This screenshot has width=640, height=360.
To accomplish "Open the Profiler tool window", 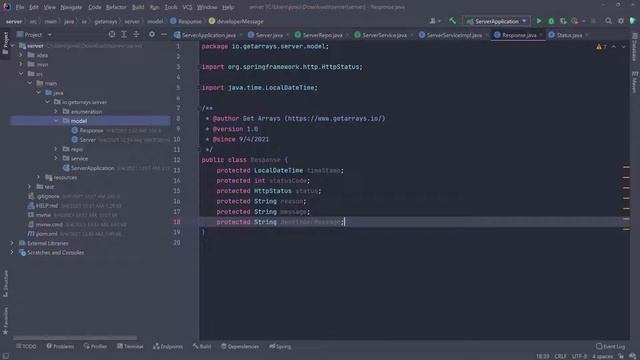I will pos(95,346).
